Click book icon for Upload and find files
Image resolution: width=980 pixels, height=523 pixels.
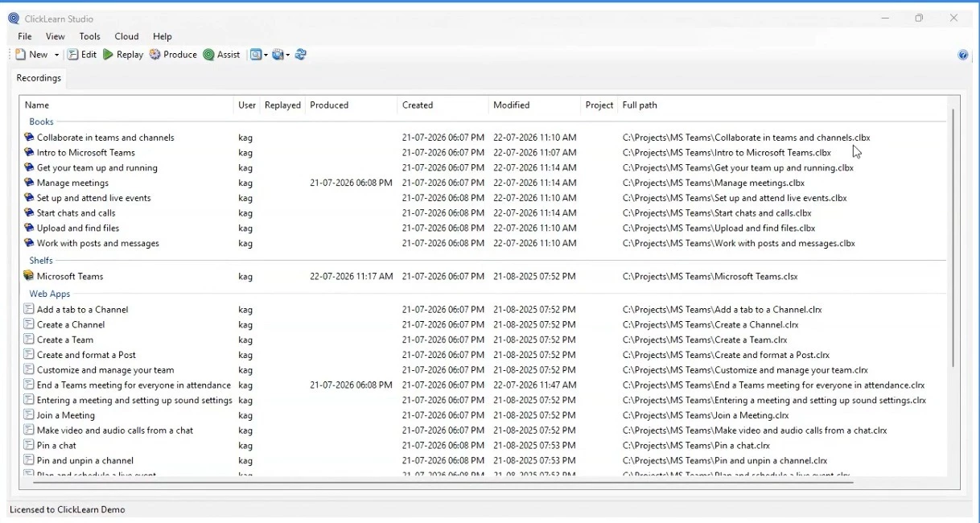coord(29,228)
